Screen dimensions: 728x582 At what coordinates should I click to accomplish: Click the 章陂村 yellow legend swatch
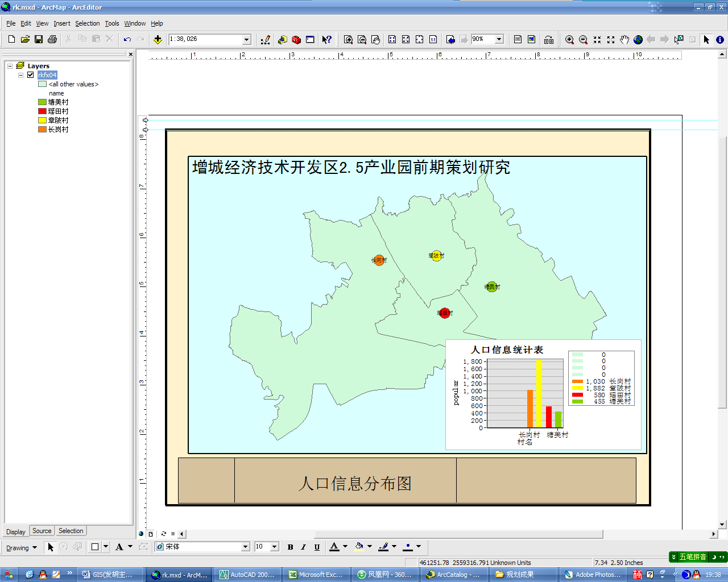point(42,120)
